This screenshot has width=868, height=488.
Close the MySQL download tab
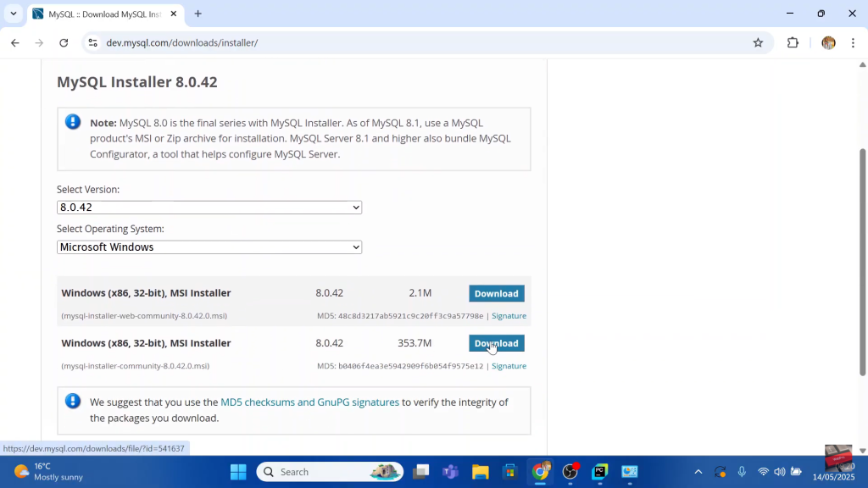[173, 14]
